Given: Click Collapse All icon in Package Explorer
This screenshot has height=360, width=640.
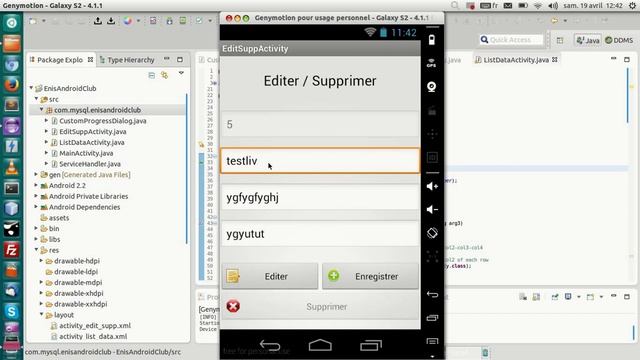Looking at the screenshot, I should tap(152, 75).
